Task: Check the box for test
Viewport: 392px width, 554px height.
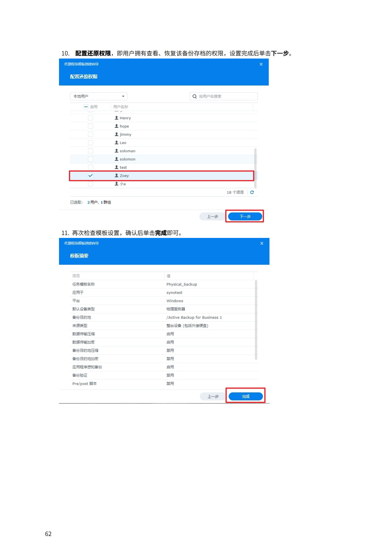Action: 91,167
